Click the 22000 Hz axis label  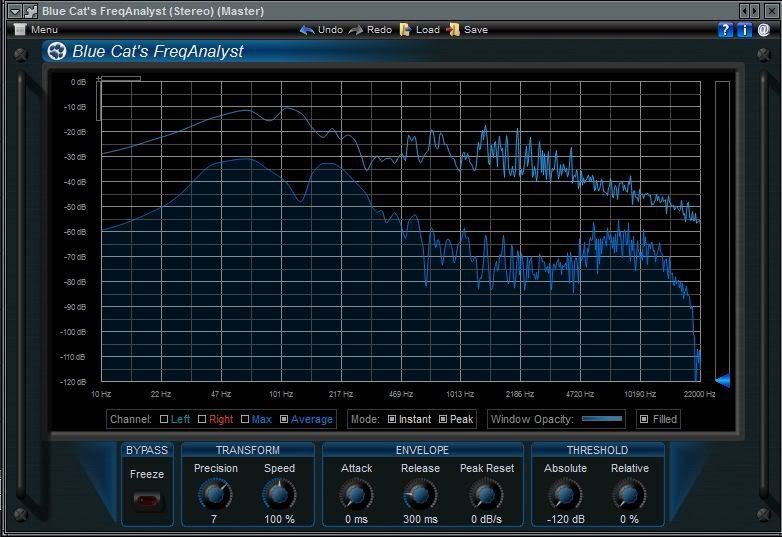[699, 394]
